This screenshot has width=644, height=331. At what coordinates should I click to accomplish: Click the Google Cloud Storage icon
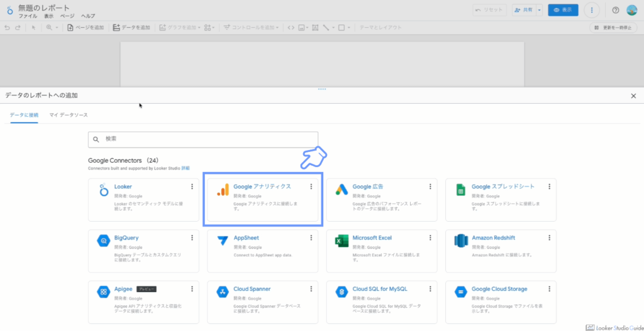point(461,292)
